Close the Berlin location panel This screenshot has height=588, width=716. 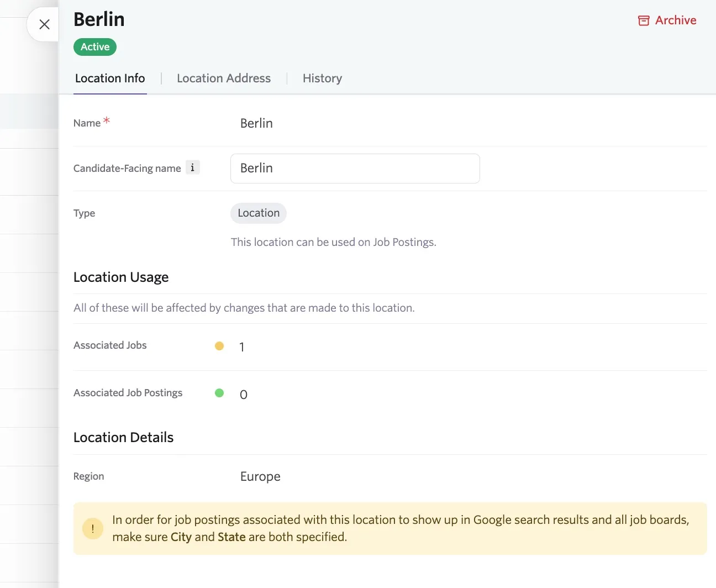(x=44, y=24)
